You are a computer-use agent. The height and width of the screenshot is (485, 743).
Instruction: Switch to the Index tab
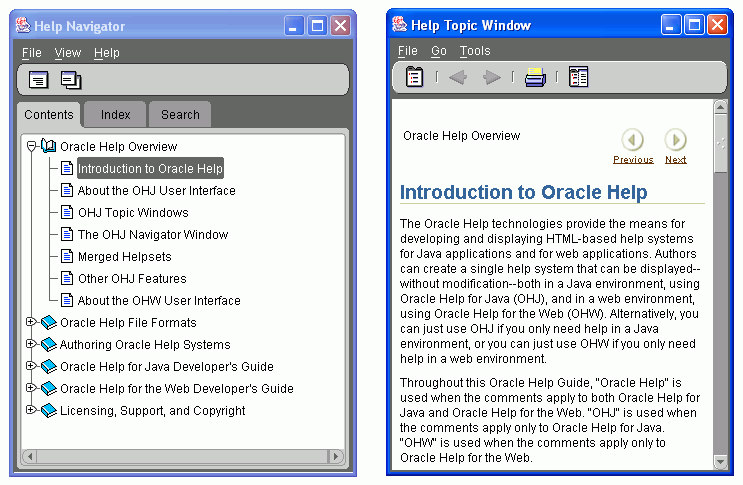(x=115, y=115)
